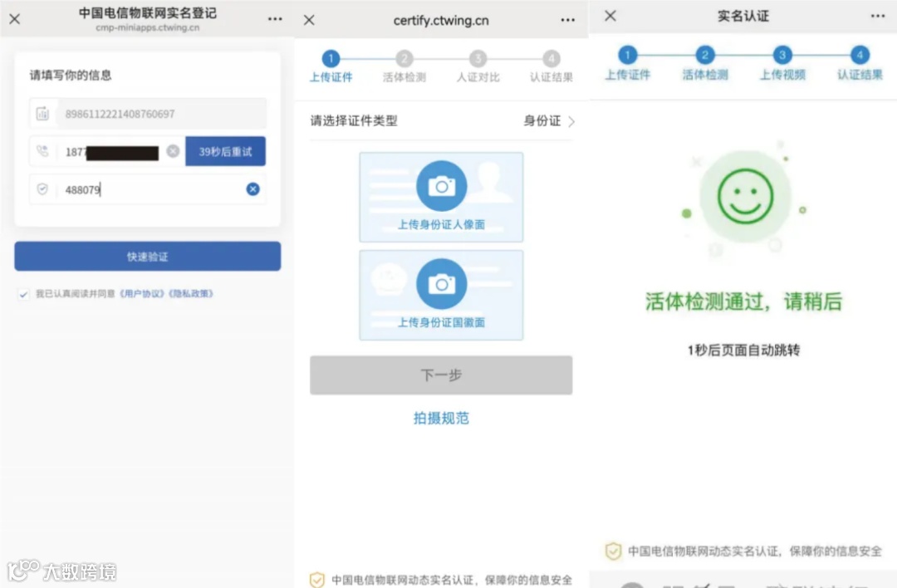
Task: Tap camera icon for 上传身份证人像面
Action: pyautogui.click(x=442, y=186)
